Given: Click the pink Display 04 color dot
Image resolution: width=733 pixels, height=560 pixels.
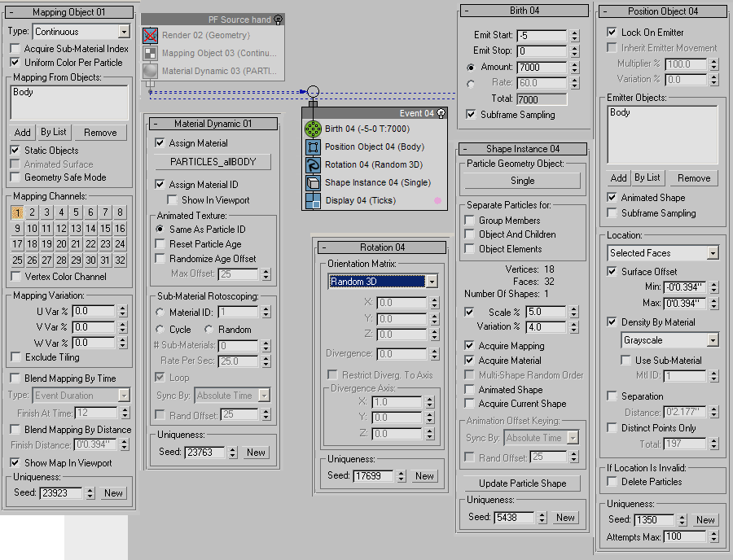Looking at the screenshot, I should coord(437,200).
